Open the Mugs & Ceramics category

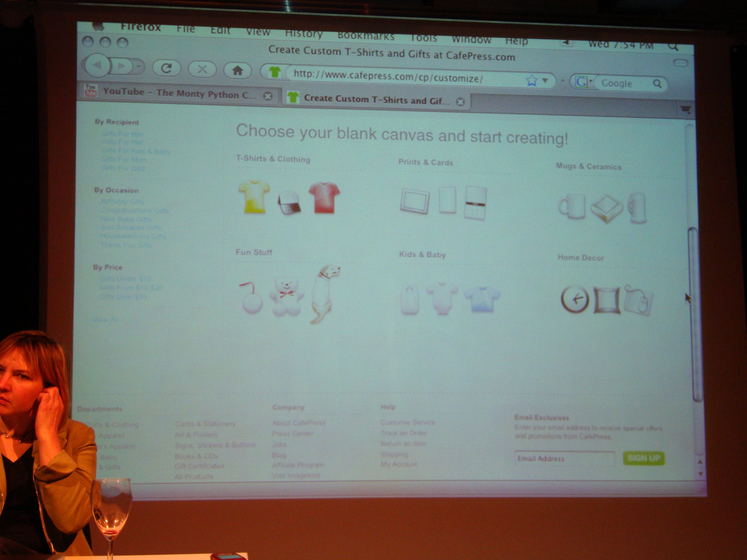[x=589, y=166]
